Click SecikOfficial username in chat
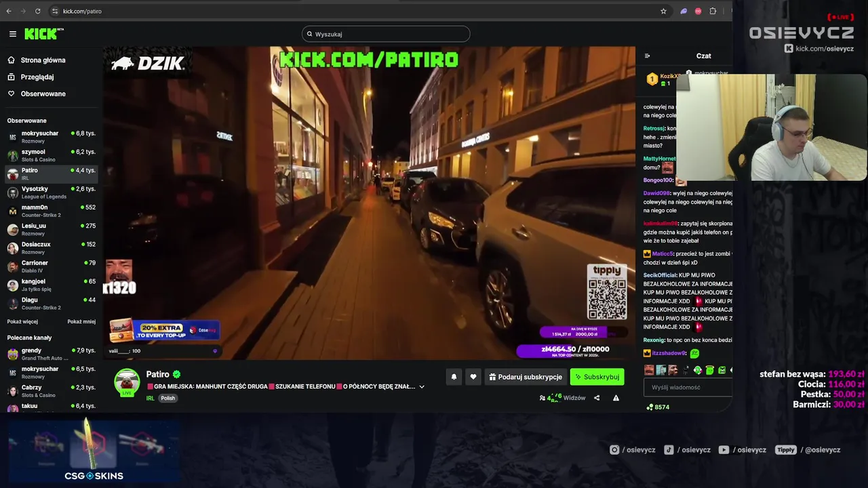 pos(660,275)
